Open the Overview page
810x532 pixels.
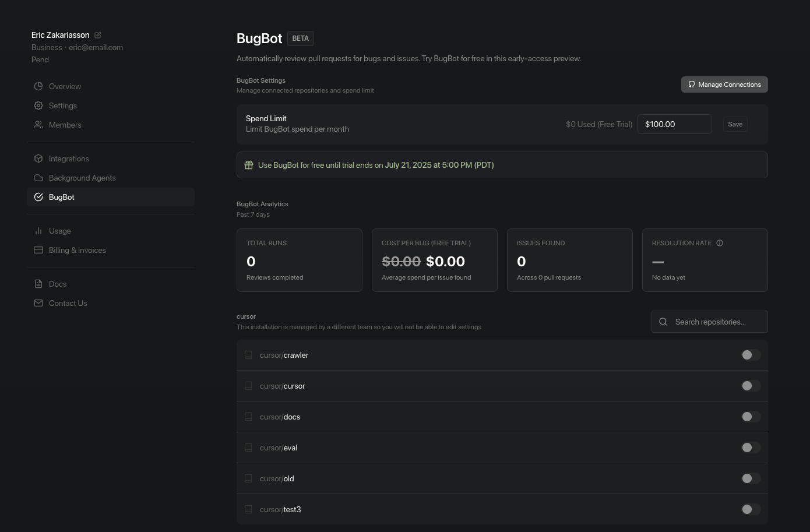(111, 86)
